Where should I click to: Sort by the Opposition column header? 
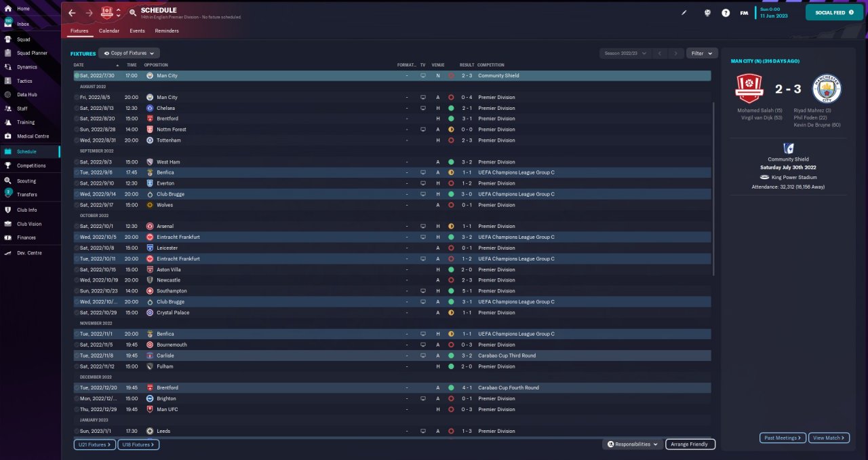tap(156, 65)
